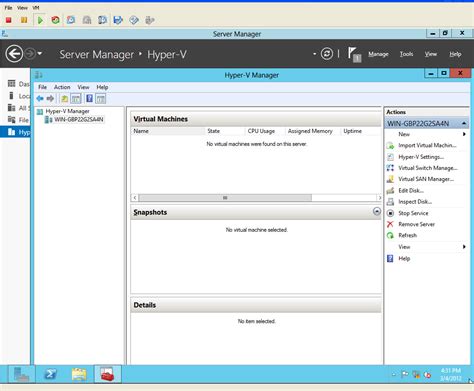Select WIN-GBP22G2SA4N server in the tree

point(79,119)
